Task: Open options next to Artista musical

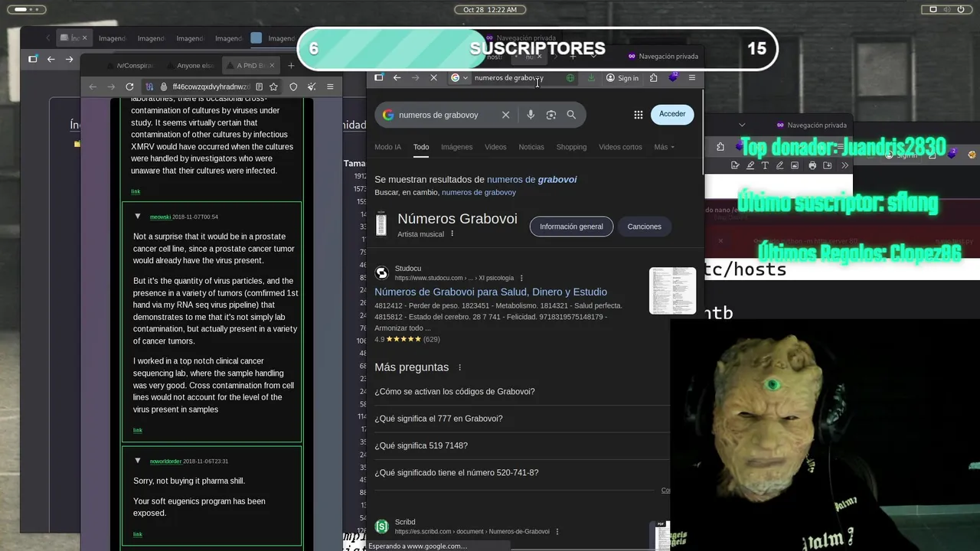Action: tap(452, 233)
